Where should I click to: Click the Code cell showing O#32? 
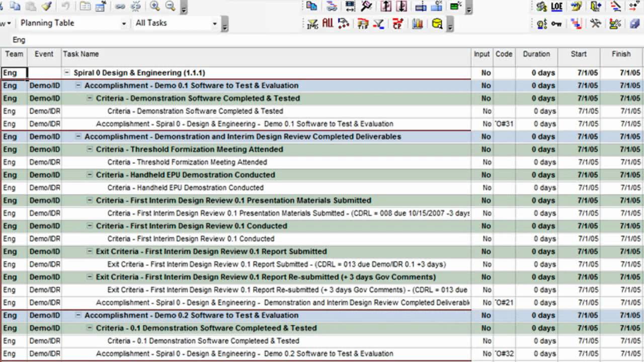pos(504,353)
